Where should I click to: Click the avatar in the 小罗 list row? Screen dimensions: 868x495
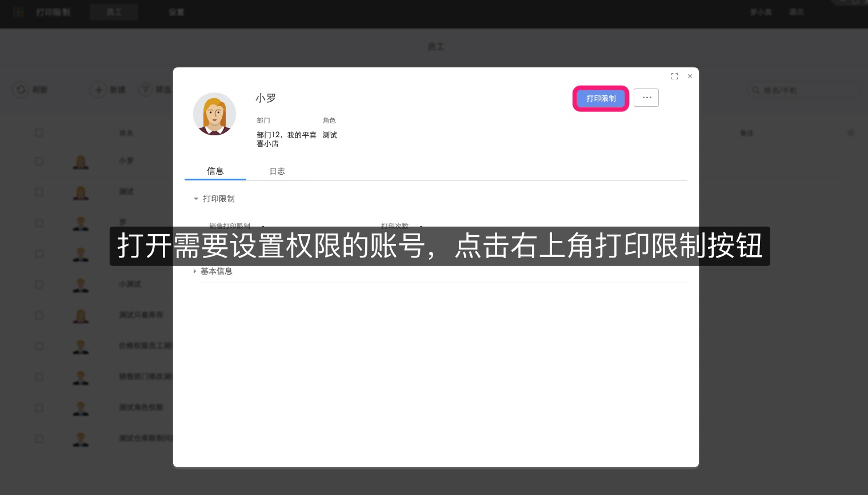pos(81,162)
